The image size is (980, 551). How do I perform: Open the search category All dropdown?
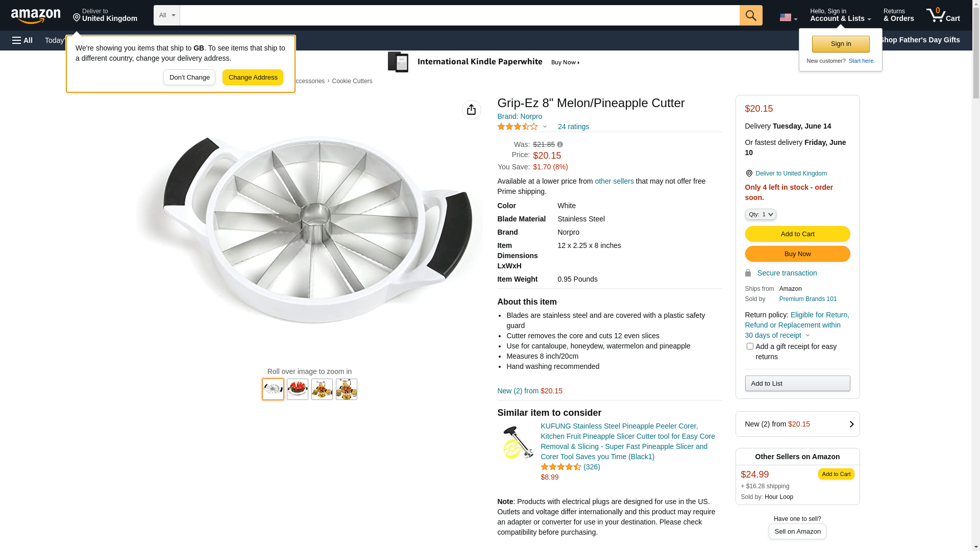click(167, 15)
